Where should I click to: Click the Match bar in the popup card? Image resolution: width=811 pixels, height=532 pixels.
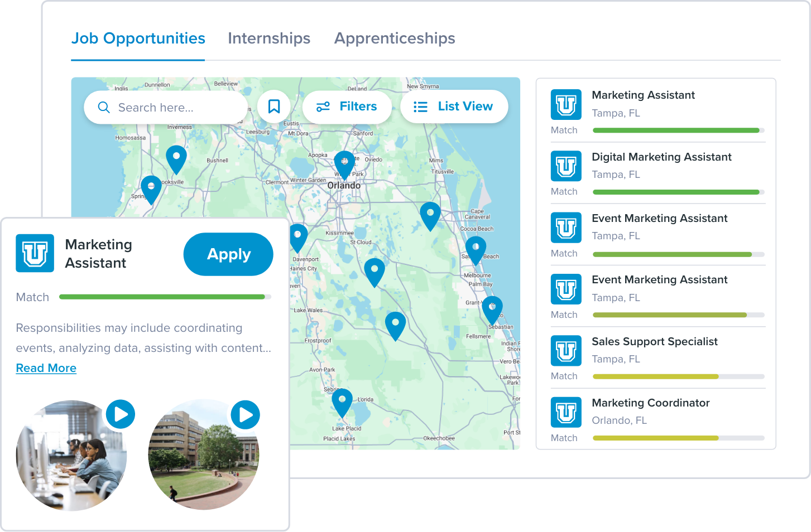click(x=165, y=297)
